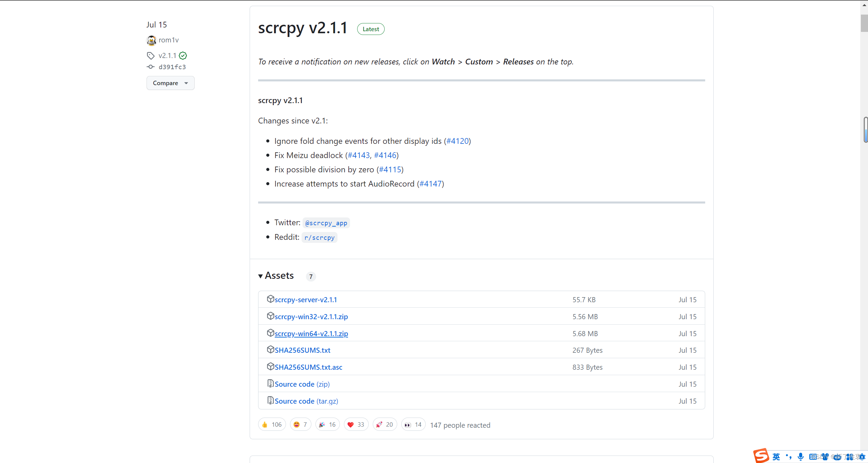
Task: Open the v2.1.1 tag link
Action: (x=168, y=56)
